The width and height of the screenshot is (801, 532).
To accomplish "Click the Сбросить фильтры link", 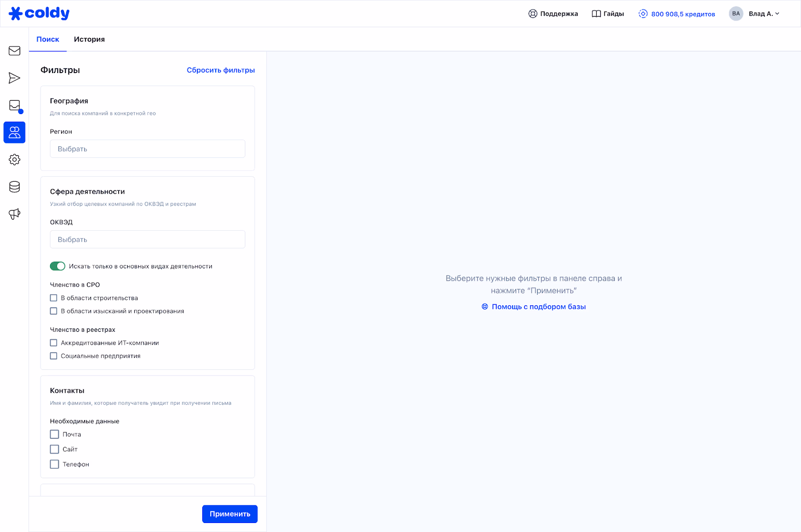I will (220, 70).
